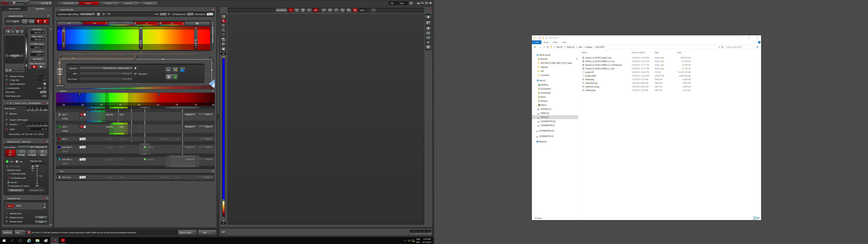Toggle the Bleachpoint OFF switch
The image size is (868, 244).
210,14
